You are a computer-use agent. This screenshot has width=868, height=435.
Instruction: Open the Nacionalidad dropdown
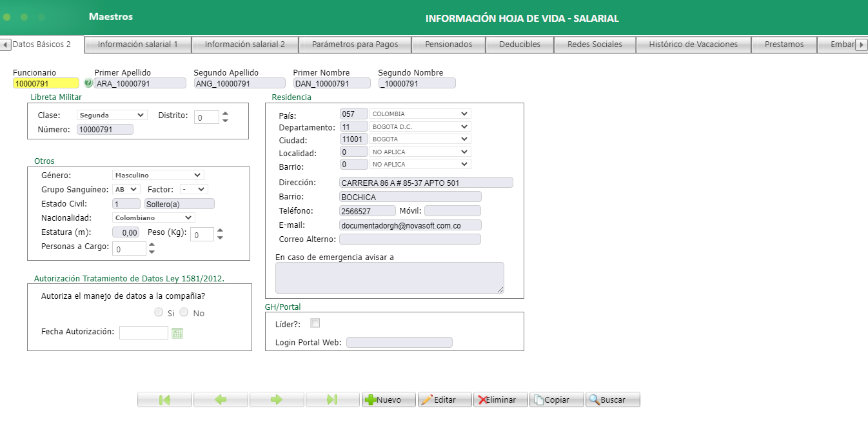[189, 217]
